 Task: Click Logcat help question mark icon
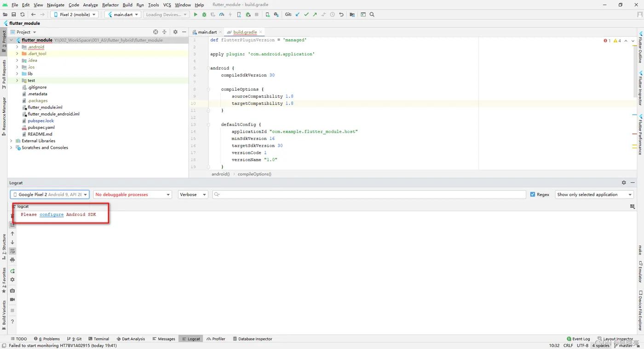(x=12, y=321)
